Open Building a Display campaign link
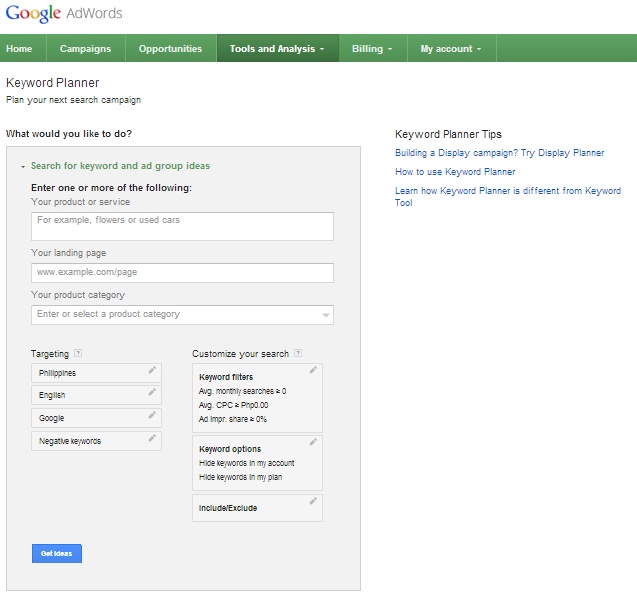Screen dimensions: 637x603 (x=499, y=153)
